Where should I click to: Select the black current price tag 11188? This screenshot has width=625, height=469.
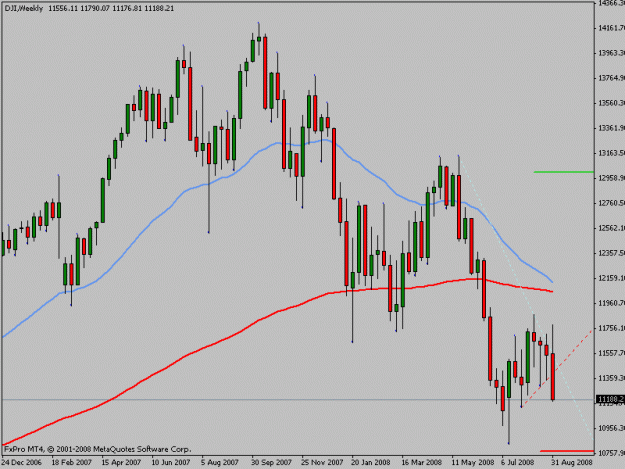(610, 399)
